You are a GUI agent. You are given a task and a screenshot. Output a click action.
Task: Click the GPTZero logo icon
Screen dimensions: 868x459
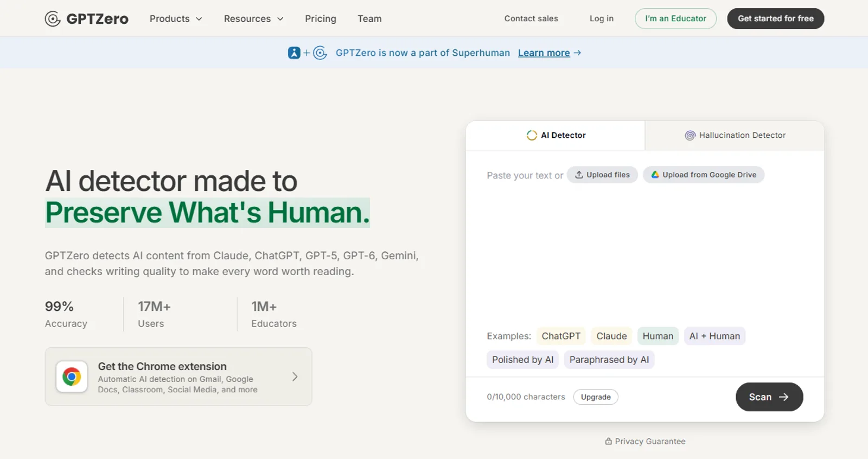pos(53,19)
